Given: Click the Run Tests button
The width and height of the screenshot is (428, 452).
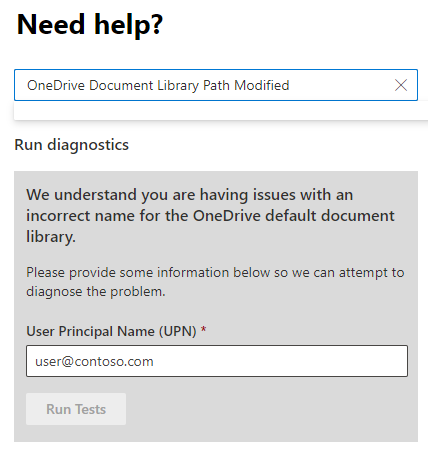Looking at the screenshot, I should [76, 409].
